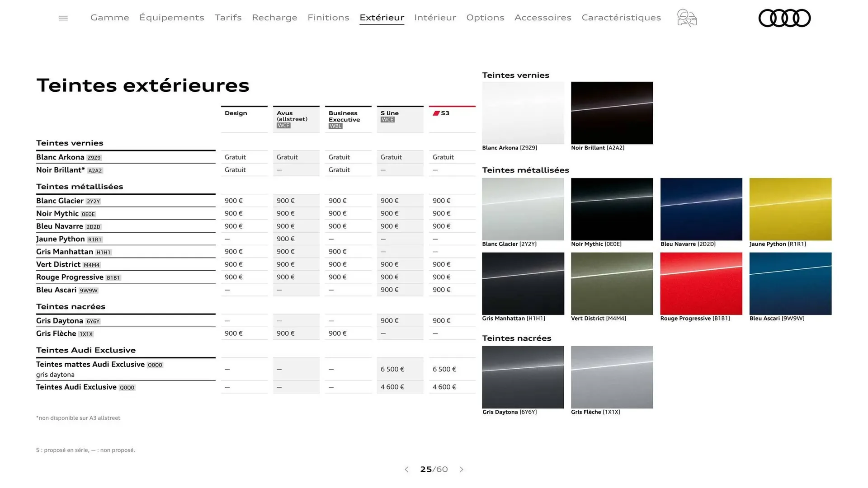View the Jaune Python color sample
Viewport: 868px width, 488px height.
[790, 209]
